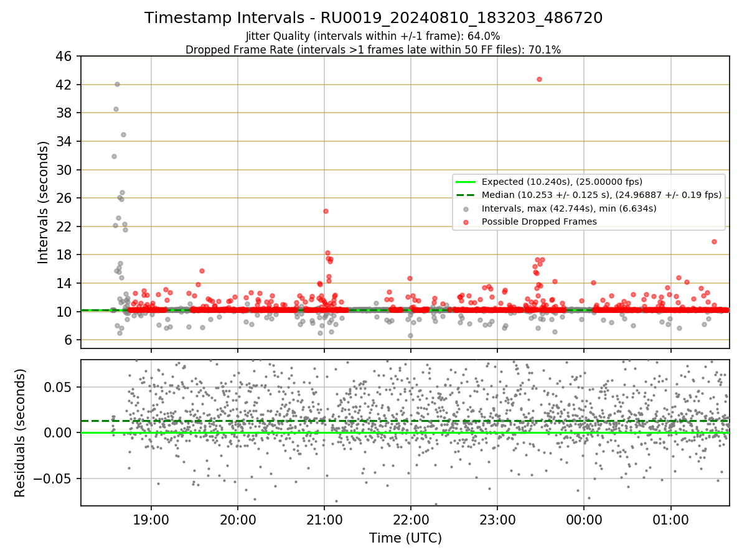This screenshot has width=747, height=560.
Task: Click the legend entry 'Intervals, max (42.744s), min (6.634s)'
Action: 570,208
